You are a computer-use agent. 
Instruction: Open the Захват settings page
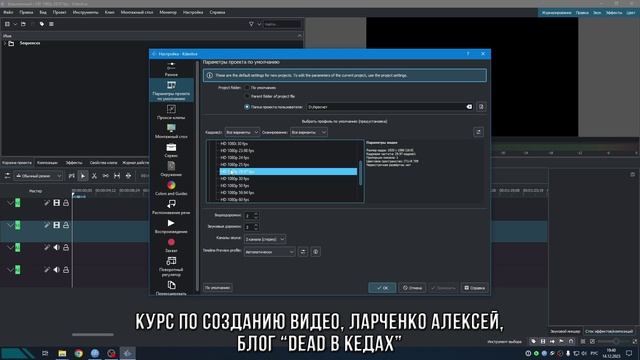171,245
